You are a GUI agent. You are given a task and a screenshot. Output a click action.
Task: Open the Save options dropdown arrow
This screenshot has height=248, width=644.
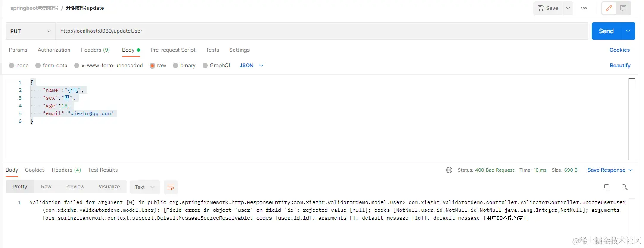(x=568, y=8)
